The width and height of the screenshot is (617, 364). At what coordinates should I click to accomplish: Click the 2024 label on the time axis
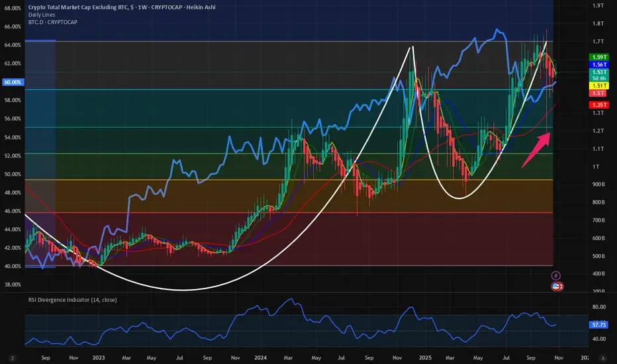260,358
